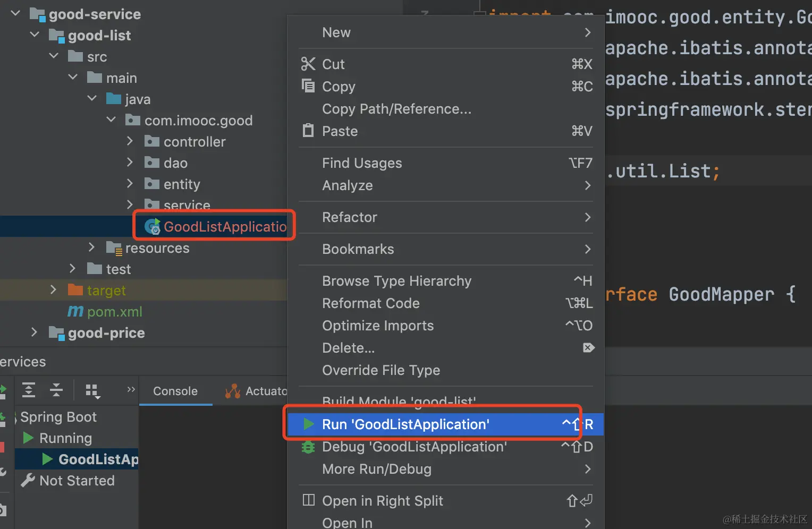Click the Group By icon in Services toolbar
Screen dimensions: 812x529
93,391
